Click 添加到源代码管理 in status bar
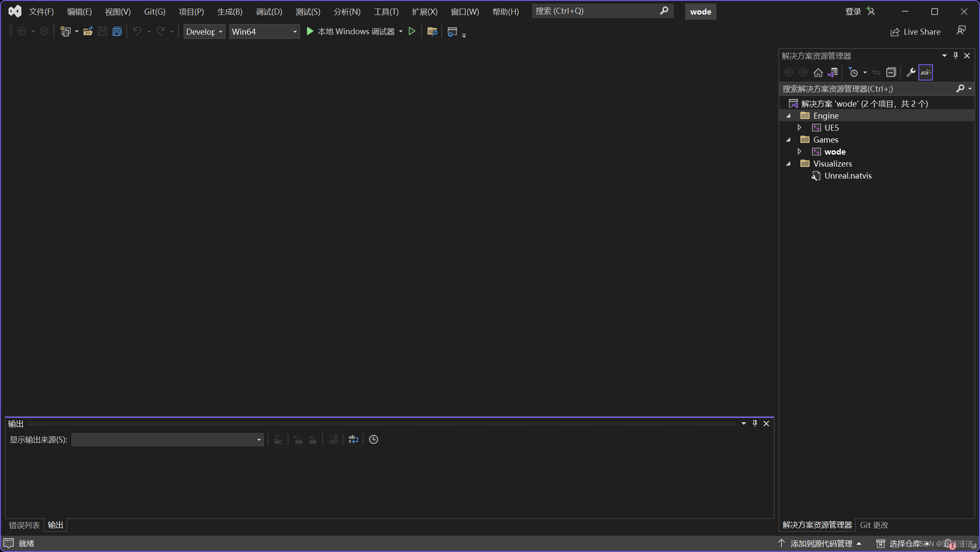Image resolution: width=980 pixels, height=552 pixels. click(x=821, y=543)
